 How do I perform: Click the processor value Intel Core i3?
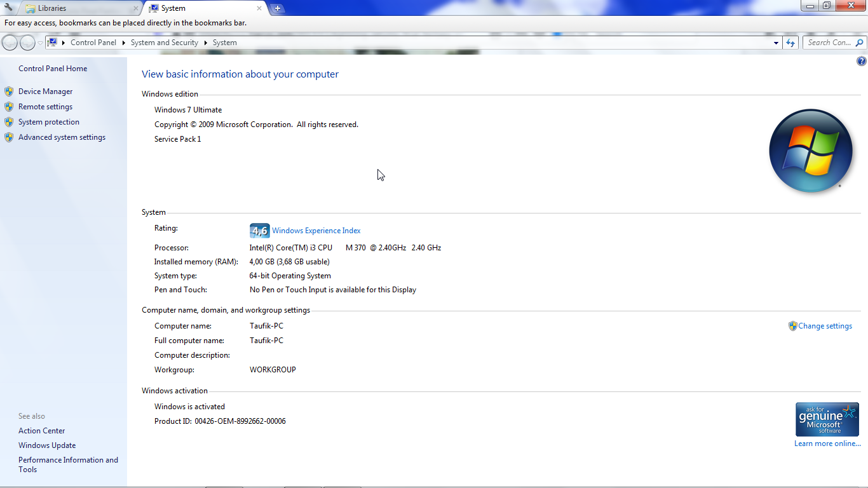click(345, 248)
